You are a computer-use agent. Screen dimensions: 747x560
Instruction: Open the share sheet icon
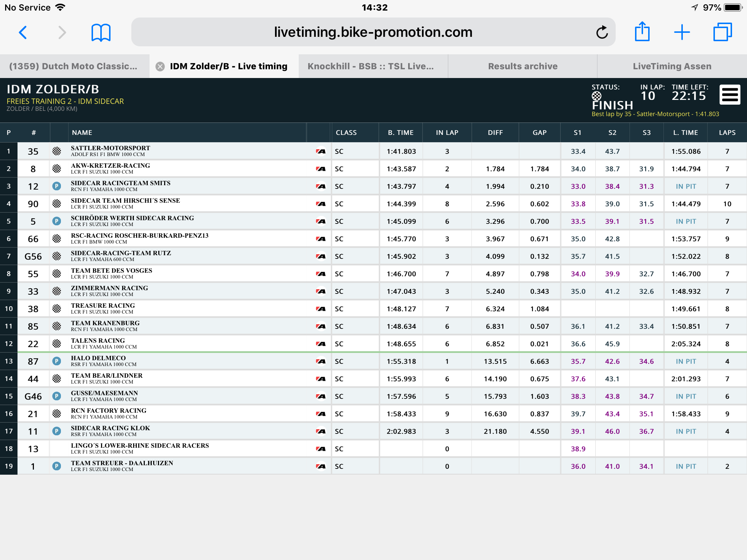[642, 32]
